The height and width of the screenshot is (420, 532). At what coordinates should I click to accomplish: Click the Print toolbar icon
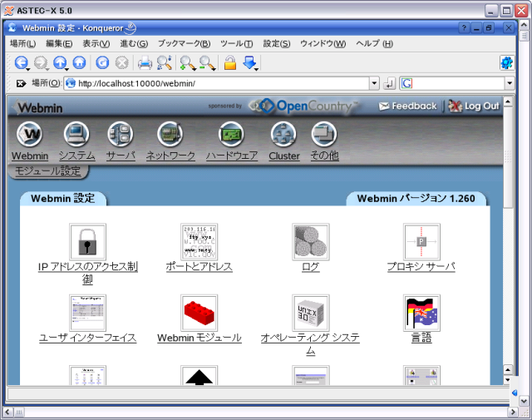point(145,62)
